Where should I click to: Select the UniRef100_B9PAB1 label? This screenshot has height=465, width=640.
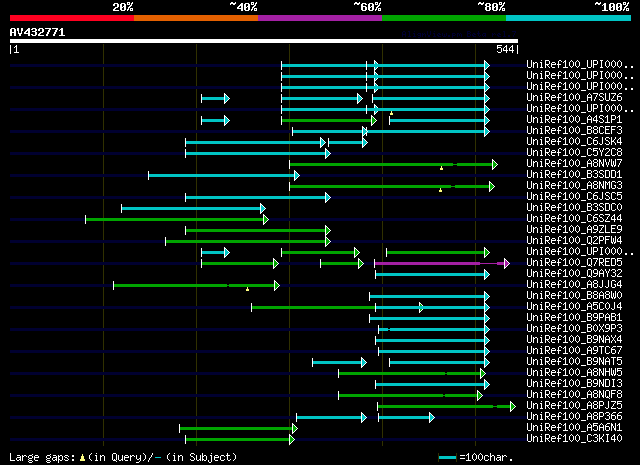(x=574, y=318)
